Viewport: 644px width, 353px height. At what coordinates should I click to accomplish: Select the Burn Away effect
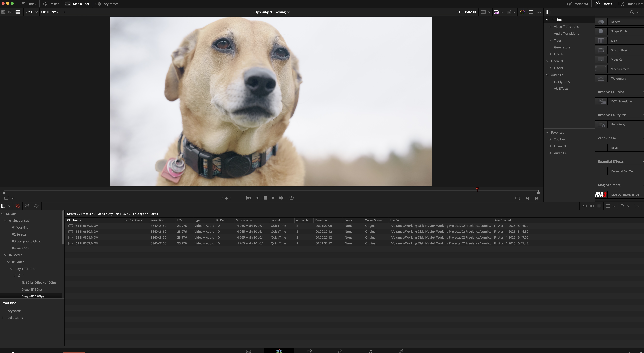[x=619, y=124]
